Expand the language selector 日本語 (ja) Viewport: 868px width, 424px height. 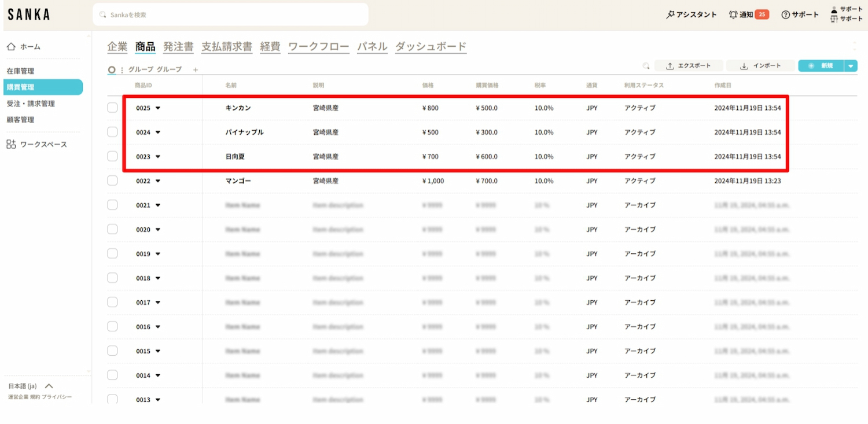pos(49,386)
